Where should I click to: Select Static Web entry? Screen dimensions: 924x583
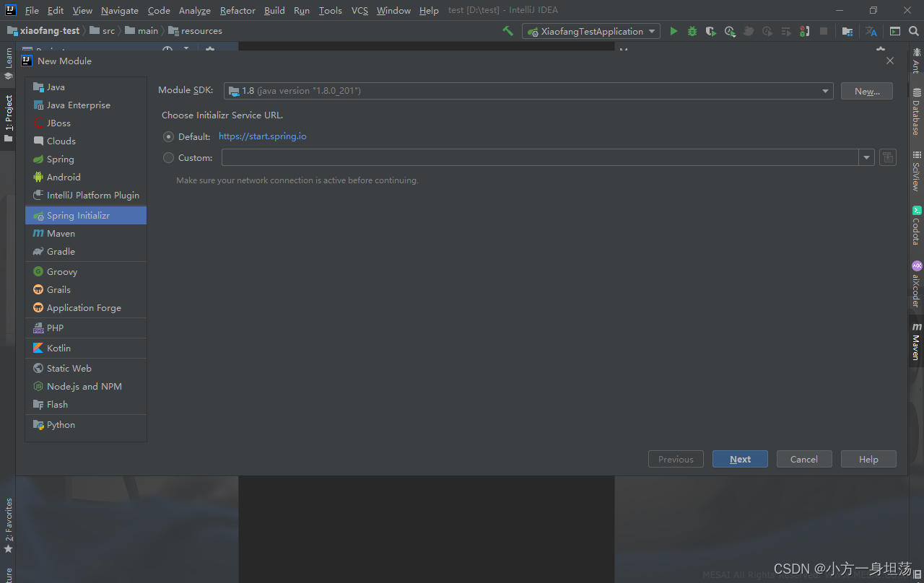coord(86,368)
